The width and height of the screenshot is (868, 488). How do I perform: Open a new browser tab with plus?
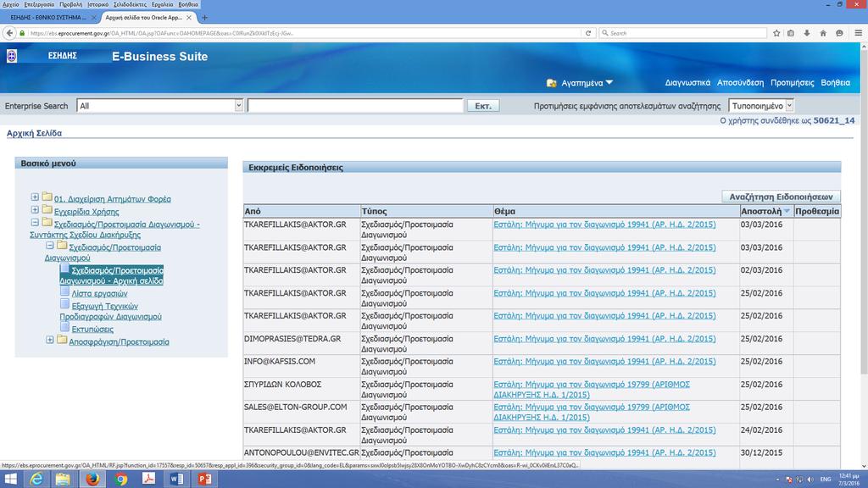click(204, 18)
